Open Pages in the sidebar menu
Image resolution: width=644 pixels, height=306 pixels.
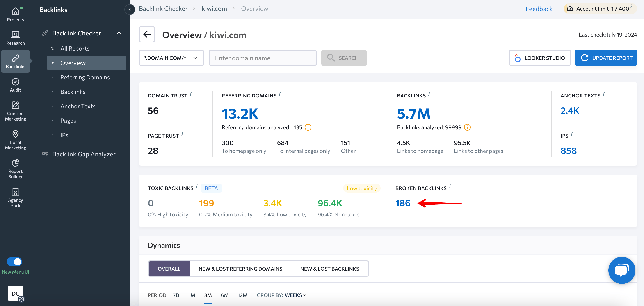[x=68, y=121]
